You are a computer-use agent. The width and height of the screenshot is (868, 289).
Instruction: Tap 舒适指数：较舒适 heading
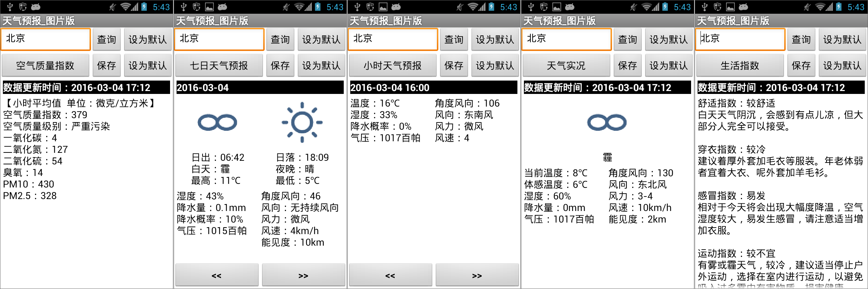737,103
